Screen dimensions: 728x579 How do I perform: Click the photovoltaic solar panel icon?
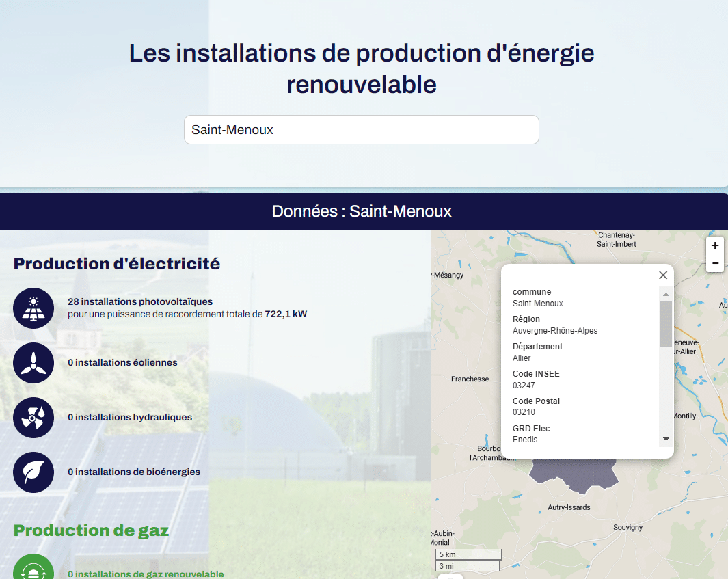(x=33, y=308)
